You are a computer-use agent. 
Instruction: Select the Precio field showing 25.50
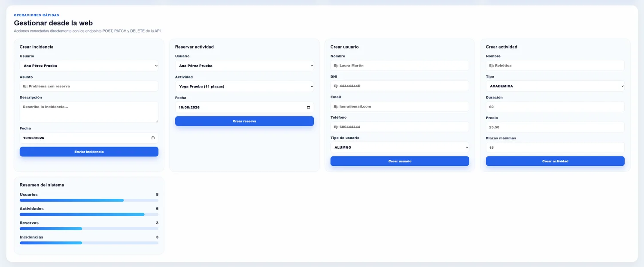pos(555,127)
